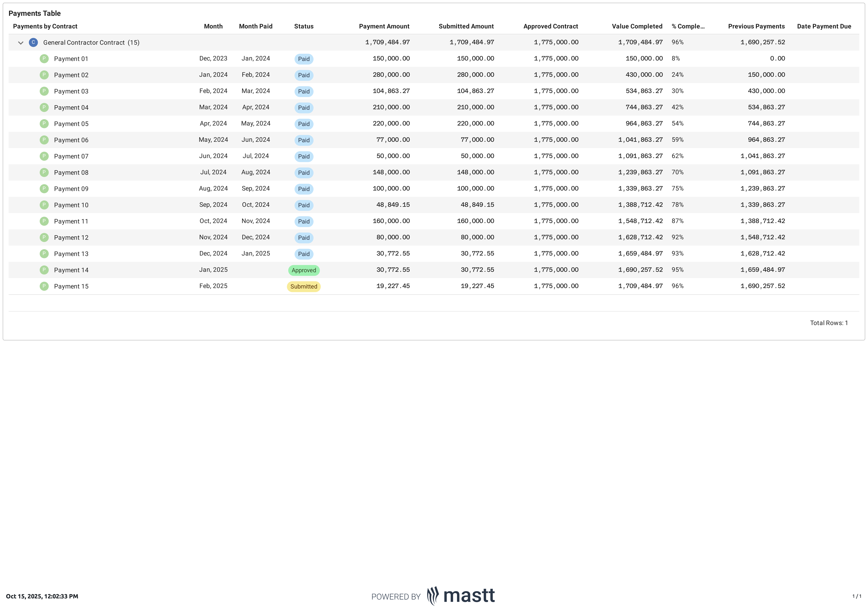Viewport: 868px width, 614px height.
Task: Sort by Status column header
Action: tap(304, 26)
